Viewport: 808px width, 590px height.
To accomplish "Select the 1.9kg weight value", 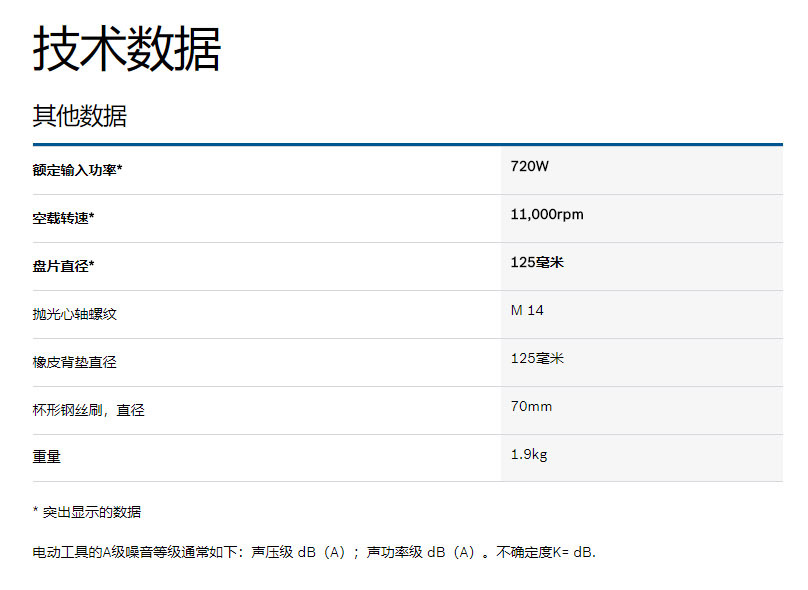I will click(x=529, y=454).
